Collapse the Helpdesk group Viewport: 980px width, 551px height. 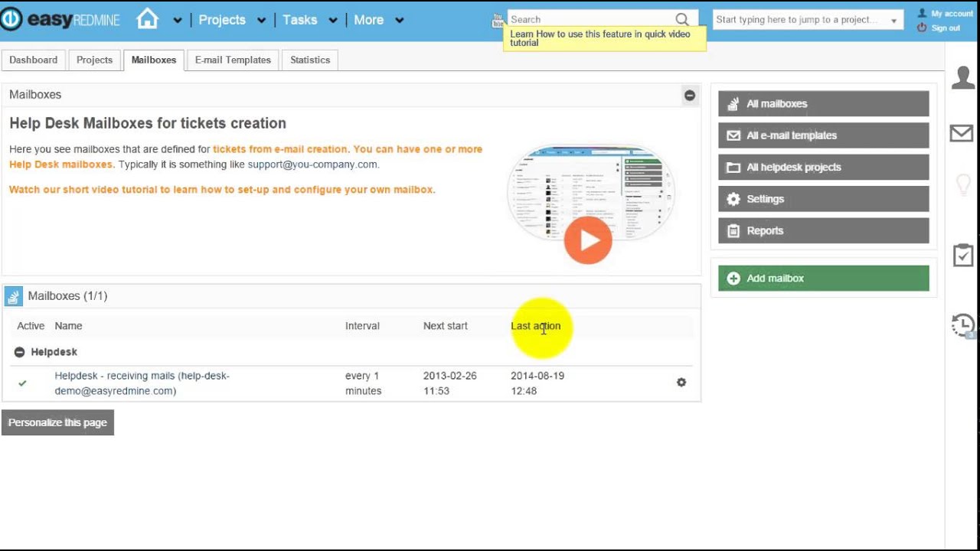pyautogui.click(x=19, y=352)
